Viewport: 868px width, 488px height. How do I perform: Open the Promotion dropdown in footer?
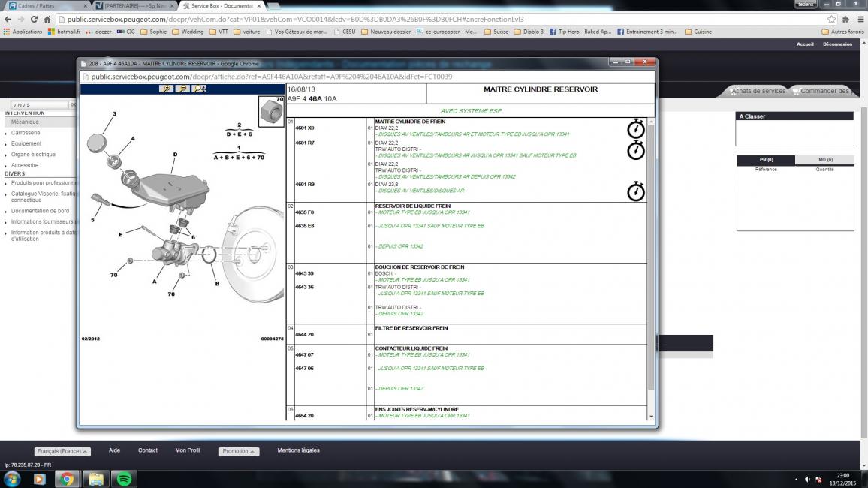tap(239, 451)
